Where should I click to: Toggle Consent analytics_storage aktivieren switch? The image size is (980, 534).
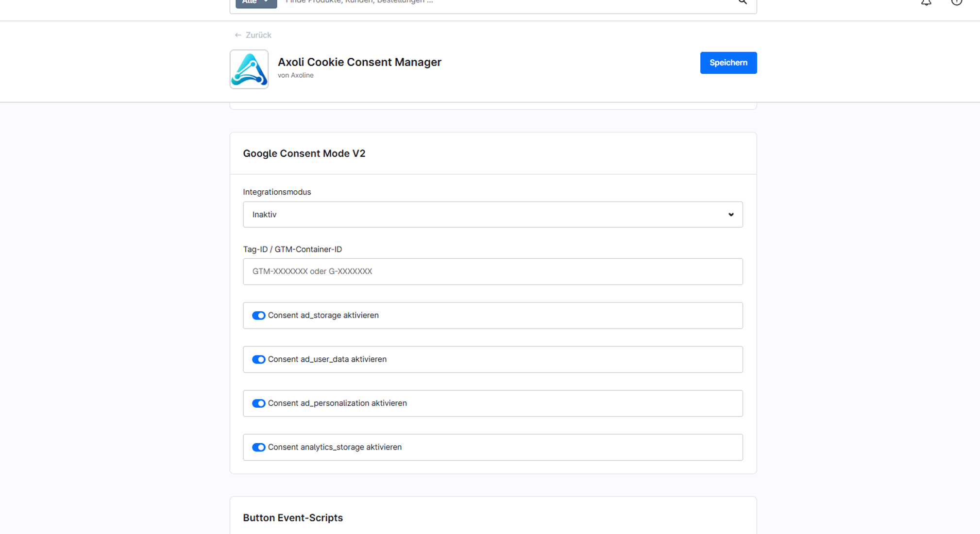point(258,447)
